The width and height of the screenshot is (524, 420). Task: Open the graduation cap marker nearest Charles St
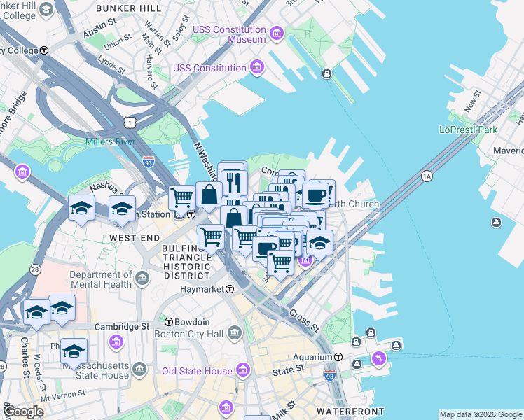[x=36, y=312]
